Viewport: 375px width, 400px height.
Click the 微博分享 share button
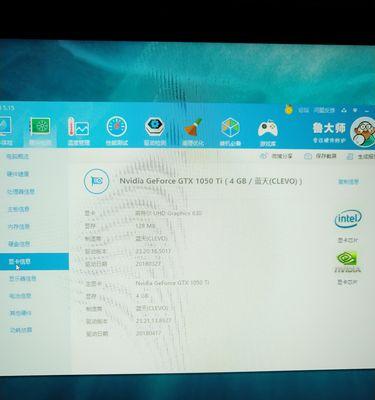point(276,156)
